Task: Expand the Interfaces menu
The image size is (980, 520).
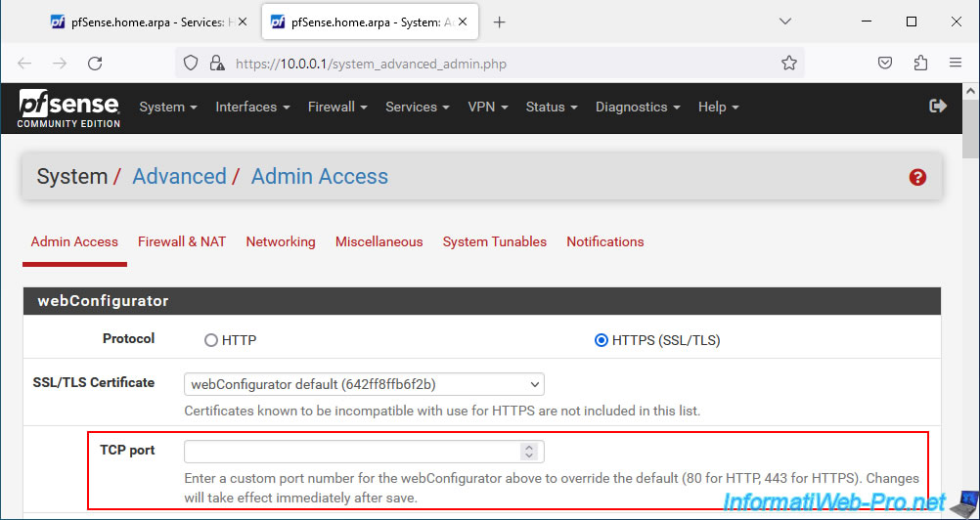Action: (252, 107)
